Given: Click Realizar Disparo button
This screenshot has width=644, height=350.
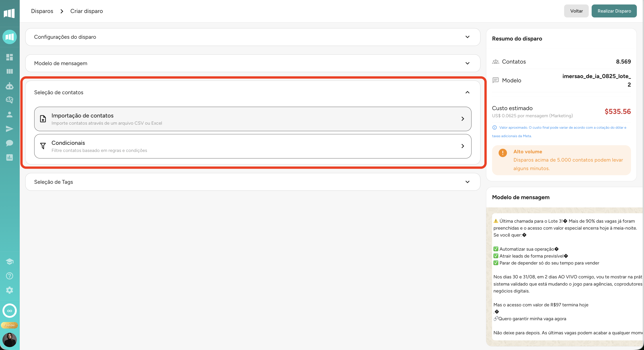Looking at the screenshot, I should (614, 11).
